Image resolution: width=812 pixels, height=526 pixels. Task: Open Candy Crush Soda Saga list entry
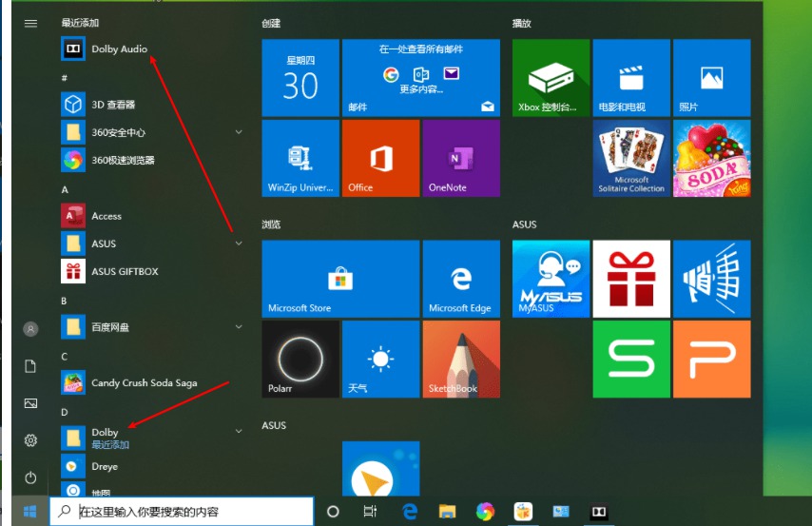[150, 383]
